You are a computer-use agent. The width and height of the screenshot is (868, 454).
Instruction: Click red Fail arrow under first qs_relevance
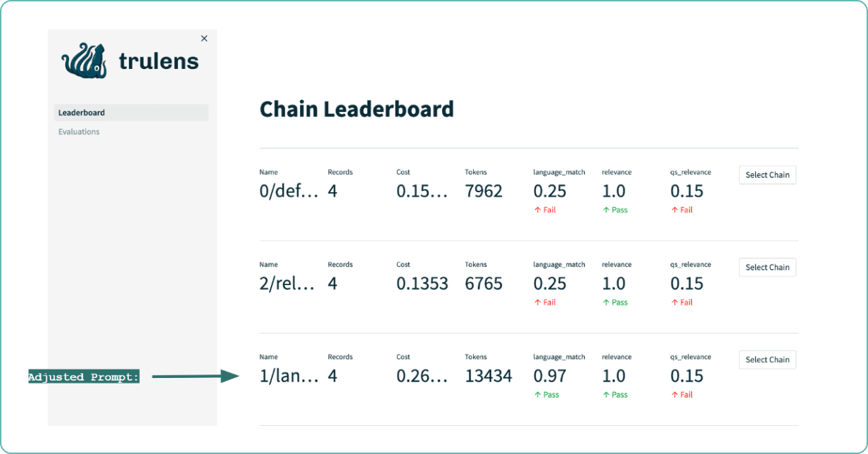point(674,210)
